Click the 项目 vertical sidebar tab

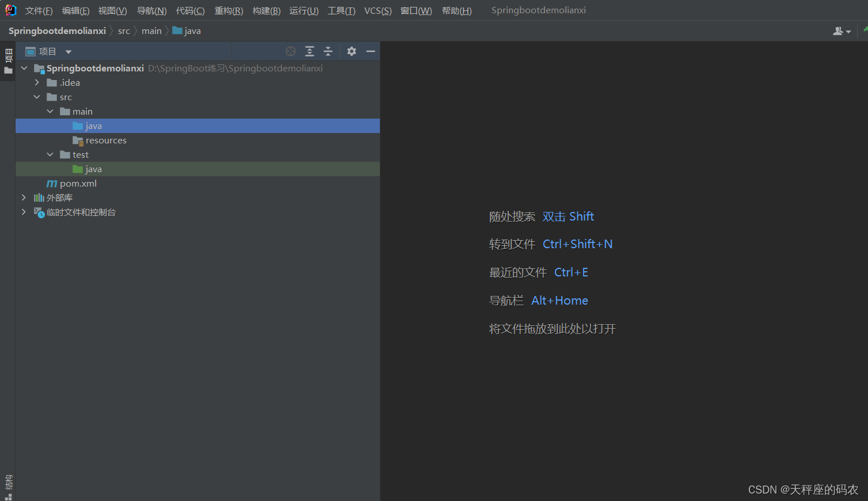point(8,61)
